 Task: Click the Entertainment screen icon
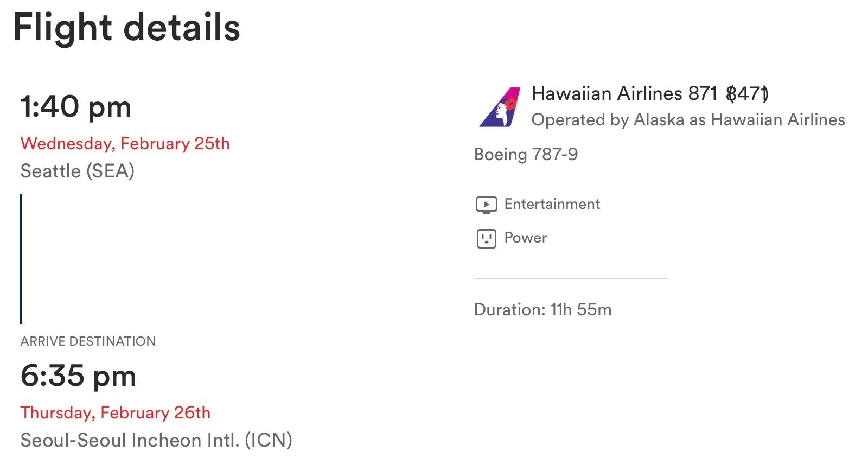[x=486, y=205]
